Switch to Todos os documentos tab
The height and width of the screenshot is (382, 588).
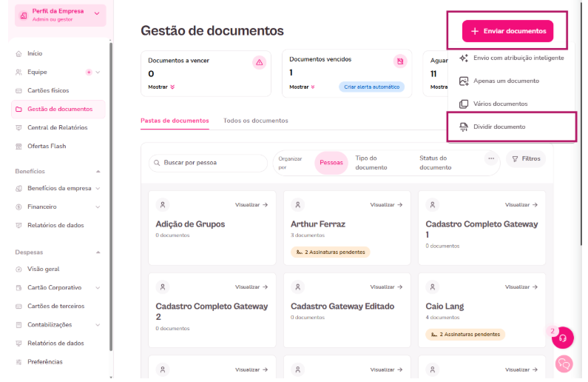coord(256,121)
